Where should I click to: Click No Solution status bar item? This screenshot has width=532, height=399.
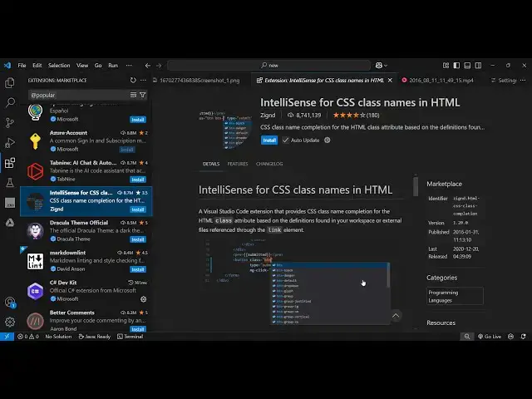coord(58,337)
